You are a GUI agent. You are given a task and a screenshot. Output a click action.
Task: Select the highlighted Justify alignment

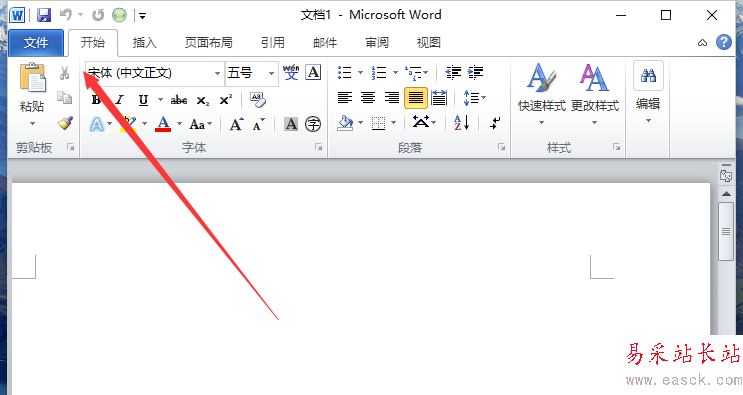(x=416, y=98)
